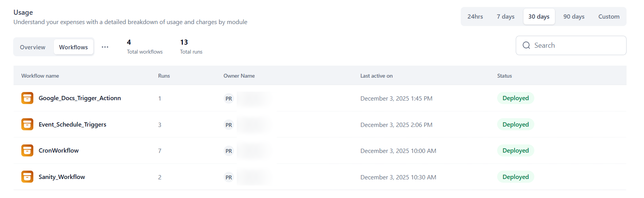Click the Google_Docs_Trigger_Actionn workflow icon
644x198 pixels.
tap(27, 98)
